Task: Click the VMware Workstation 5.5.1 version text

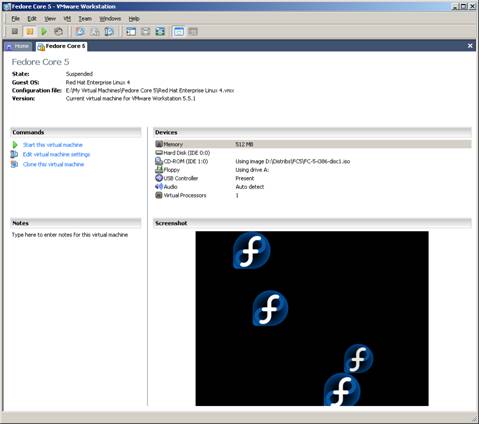Action: [131, 98]
